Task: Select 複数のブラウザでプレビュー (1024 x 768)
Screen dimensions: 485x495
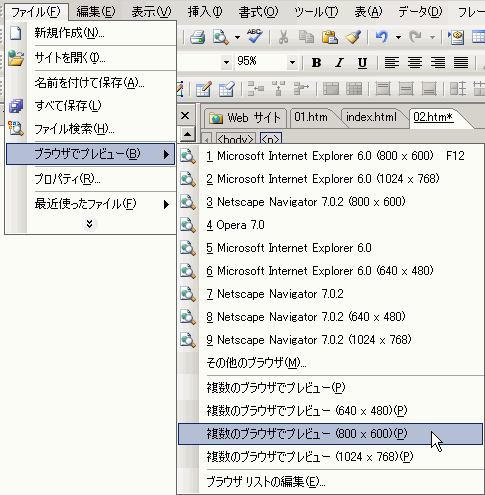Action: [x=331, y=457]
